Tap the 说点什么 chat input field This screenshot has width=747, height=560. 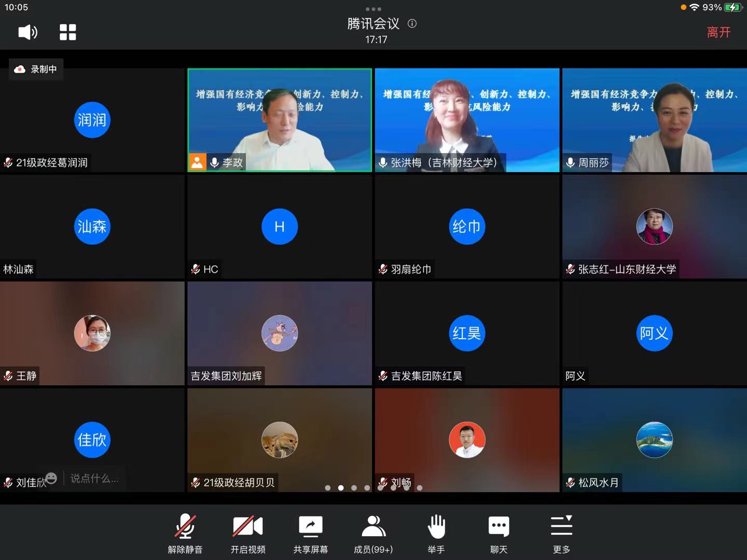94,478
